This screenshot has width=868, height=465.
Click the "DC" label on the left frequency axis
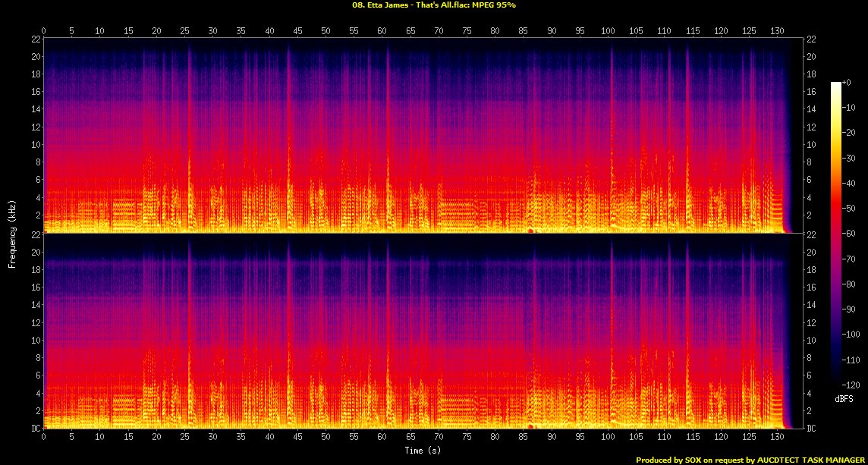[x=35, y=429]
